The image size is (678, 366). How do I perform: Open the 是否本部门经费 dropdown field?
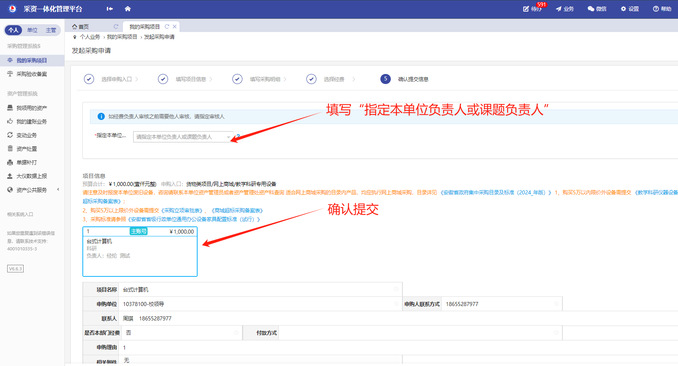[x=181, y=333]
